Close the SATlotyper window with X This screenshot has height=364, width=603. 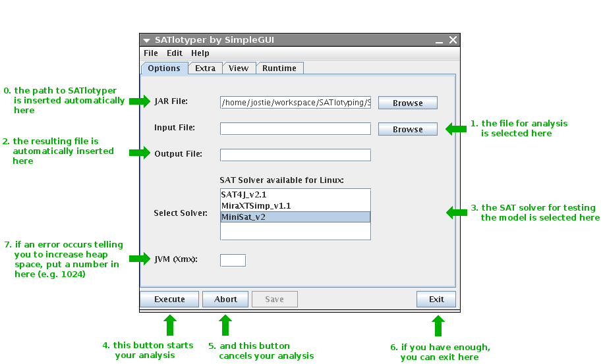pos(453,40)
